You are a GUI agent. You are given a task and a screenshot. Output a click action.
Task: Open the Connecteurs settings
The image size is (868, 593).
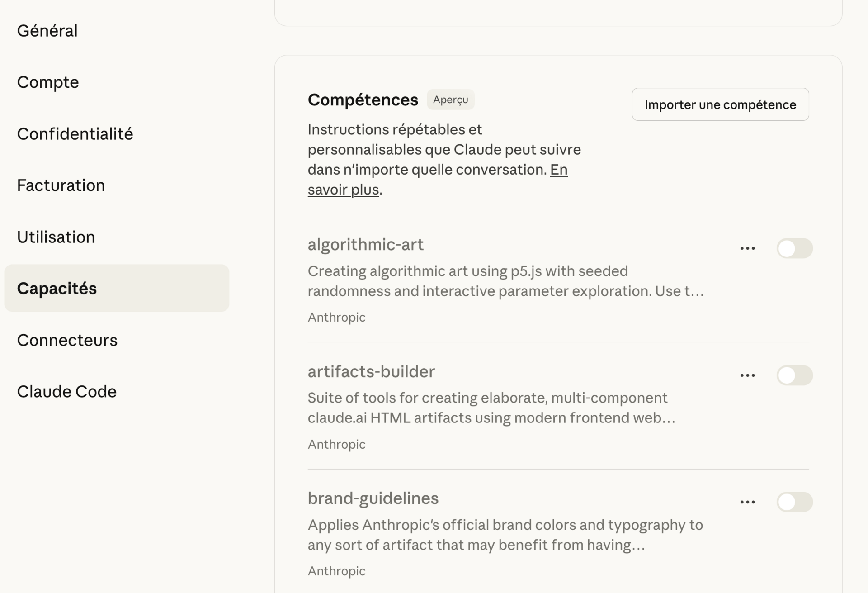coord(67,340)
